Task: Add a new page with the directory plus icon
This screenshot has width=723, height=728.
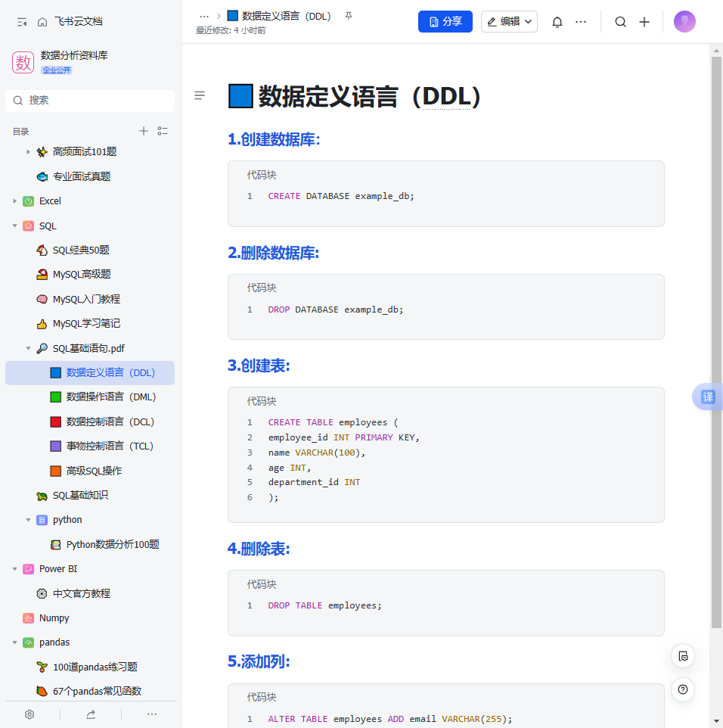Action: (x=144, y=131)
